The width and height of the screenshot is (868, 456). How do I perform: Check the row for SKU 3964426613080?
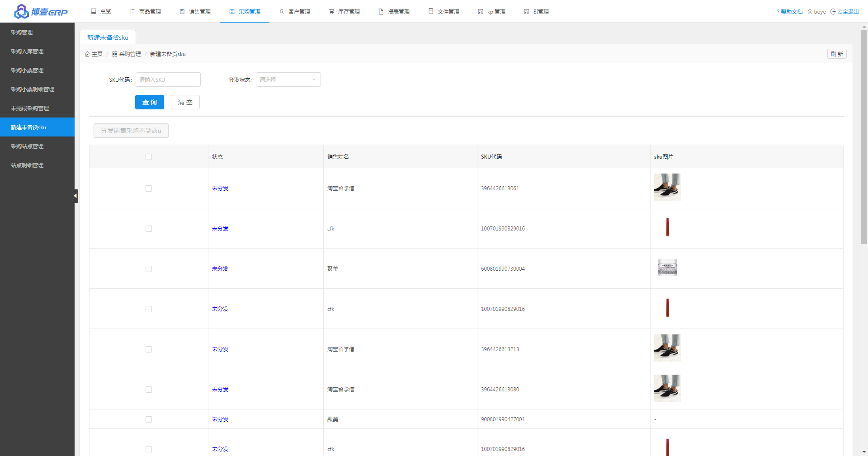point(149,390)
